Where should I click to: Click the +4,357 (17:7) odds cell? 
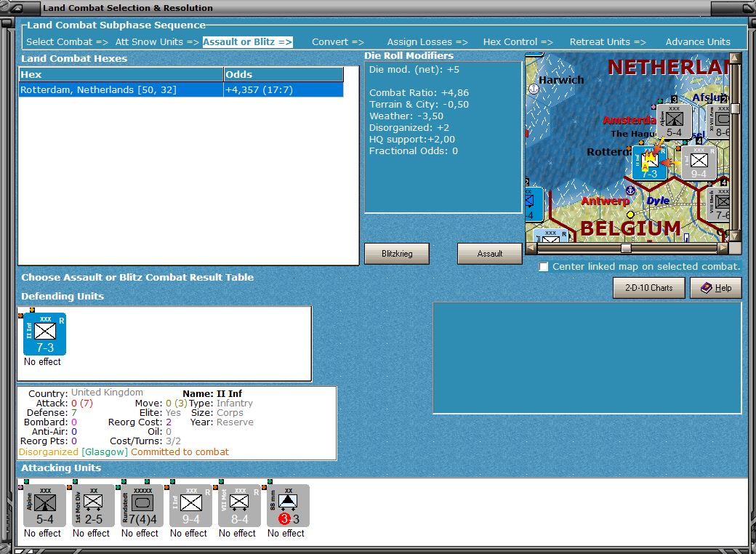point(283,89)
